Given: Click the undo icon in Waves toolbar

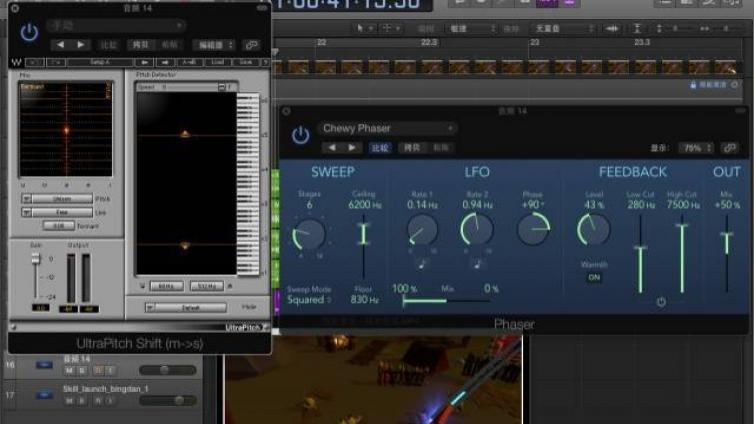Looking at the screenshot, I should (34, 62).
